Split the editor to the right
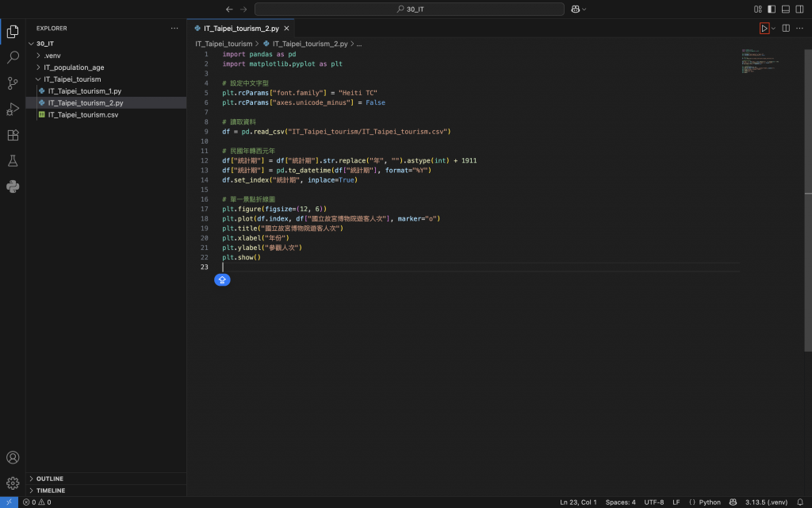This screenshot has width=812, height=508. click(786, 29)
